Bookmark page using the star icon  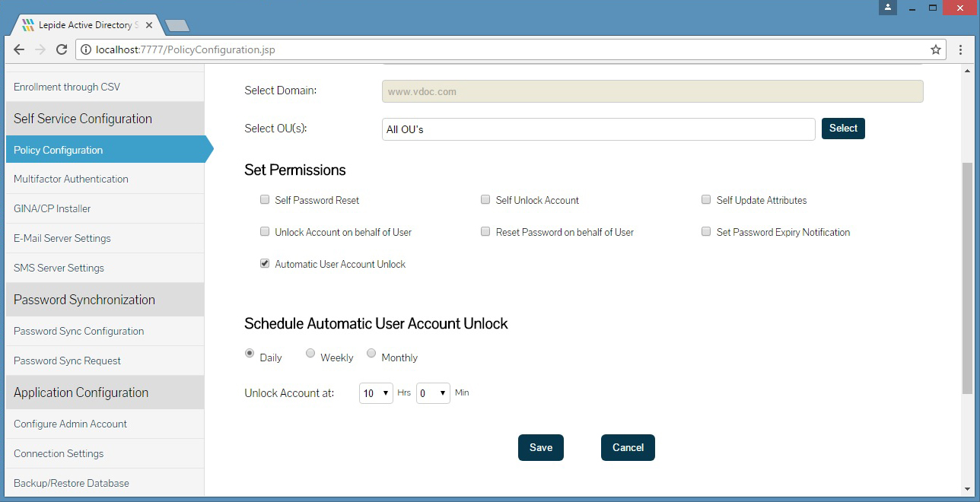936,50
